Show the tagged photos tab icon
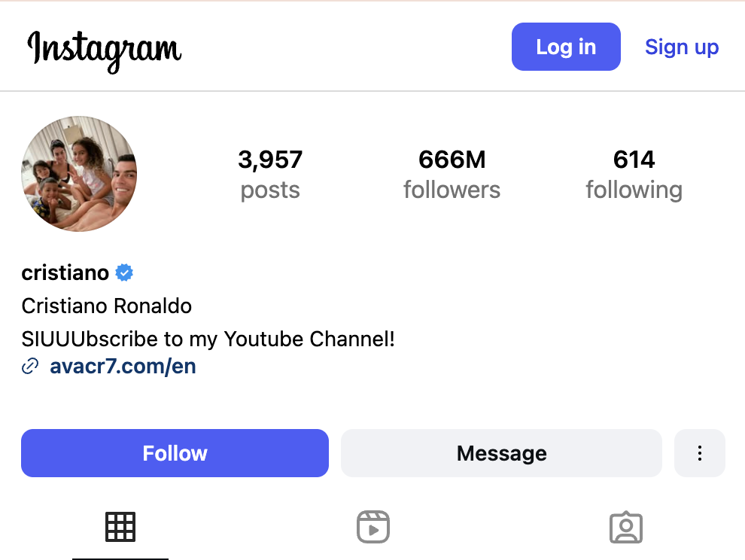745x560 pixels. [625, 527]
